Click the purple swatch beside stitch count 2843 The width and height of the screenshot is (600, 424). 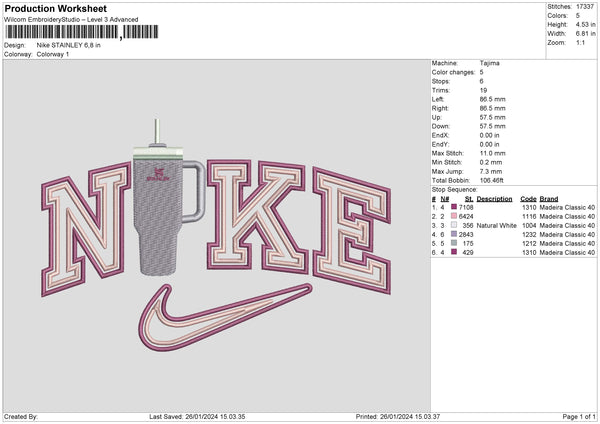(454, 234)
